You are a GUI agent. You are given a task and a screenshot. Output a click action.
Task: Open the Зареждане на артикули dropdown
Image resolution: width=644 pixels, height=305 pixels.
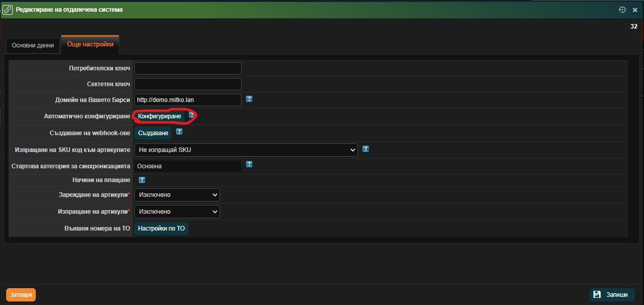pos(177,195)
